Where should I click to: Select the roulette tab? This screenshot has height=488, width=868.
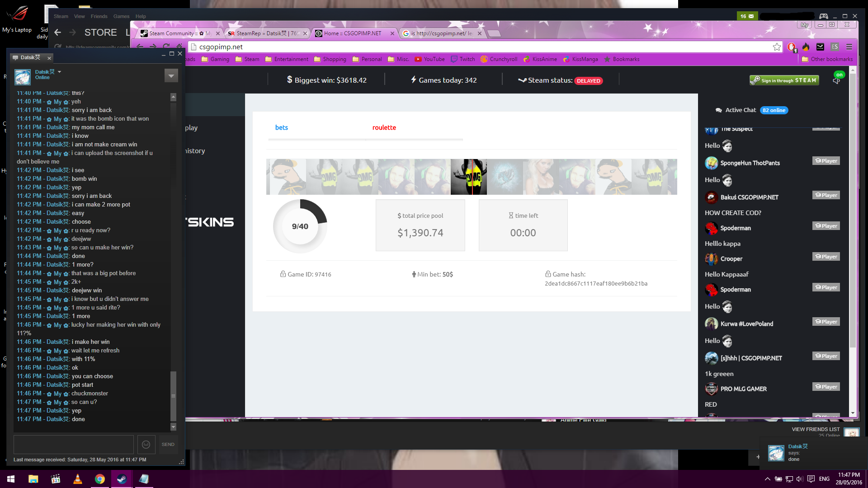[384, 128]
